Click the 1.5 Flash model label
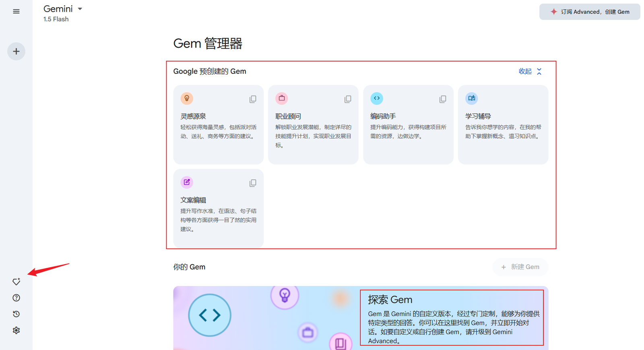644x350 pixels. click(56, 19)
